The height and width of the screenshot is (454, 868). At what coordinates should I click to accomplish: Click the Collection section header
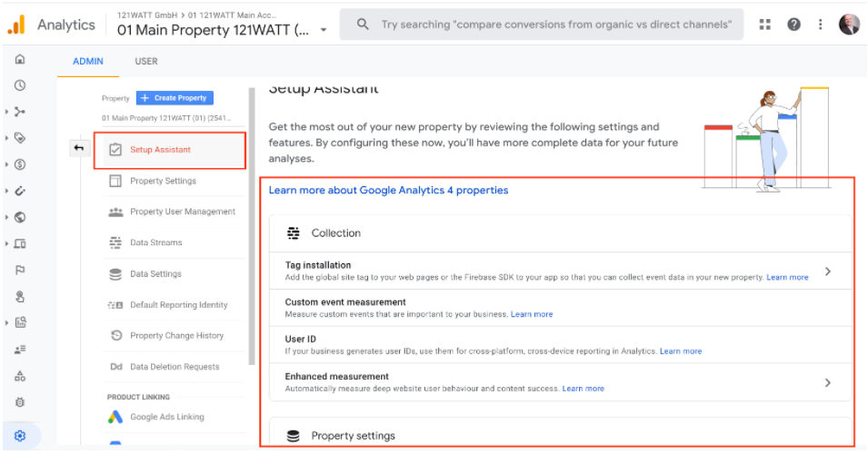(x=560, y=233)
